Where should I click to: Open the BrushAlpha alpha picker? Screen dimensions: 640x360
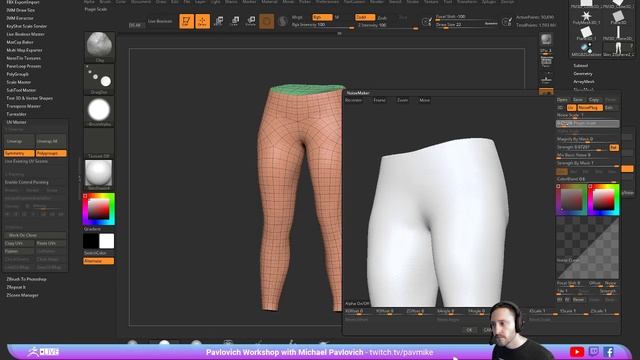(x=99, y=111)
